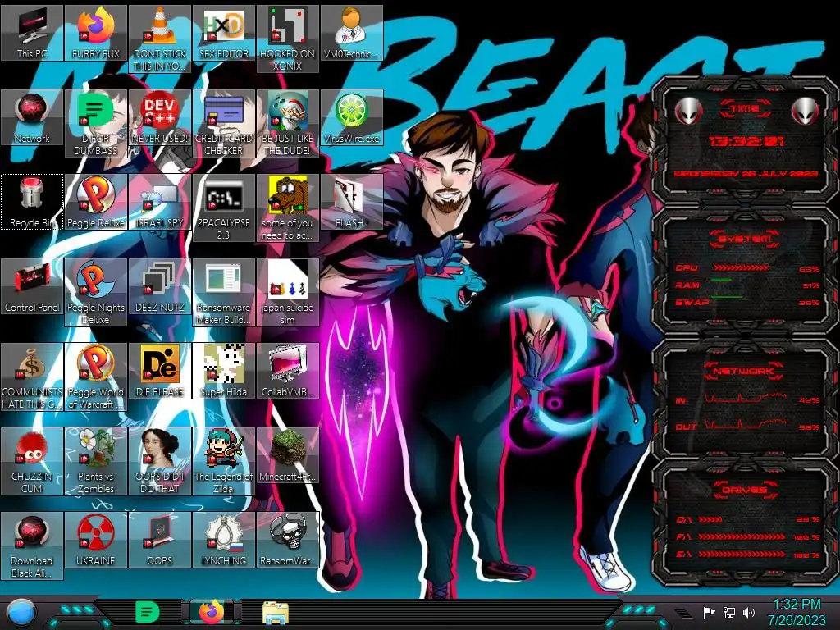
Task: Open the DEEZ NUTZ shortcut
Action: 160,286
